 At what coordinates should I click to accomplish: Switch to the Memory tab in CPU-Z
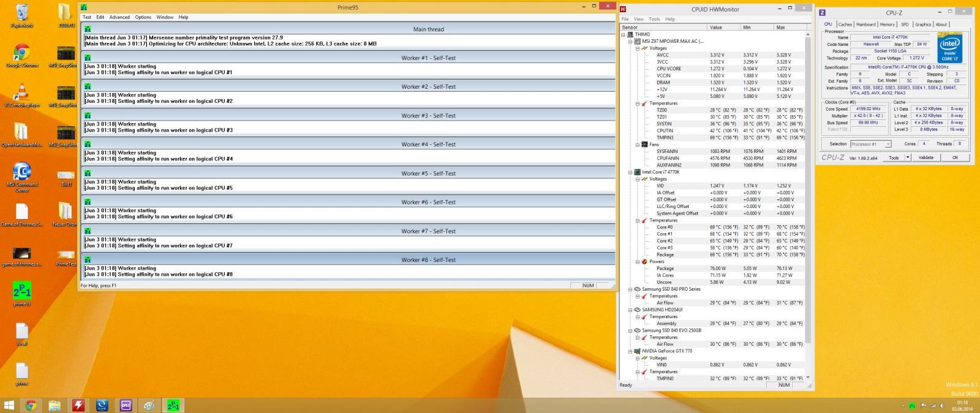[887, 24]
